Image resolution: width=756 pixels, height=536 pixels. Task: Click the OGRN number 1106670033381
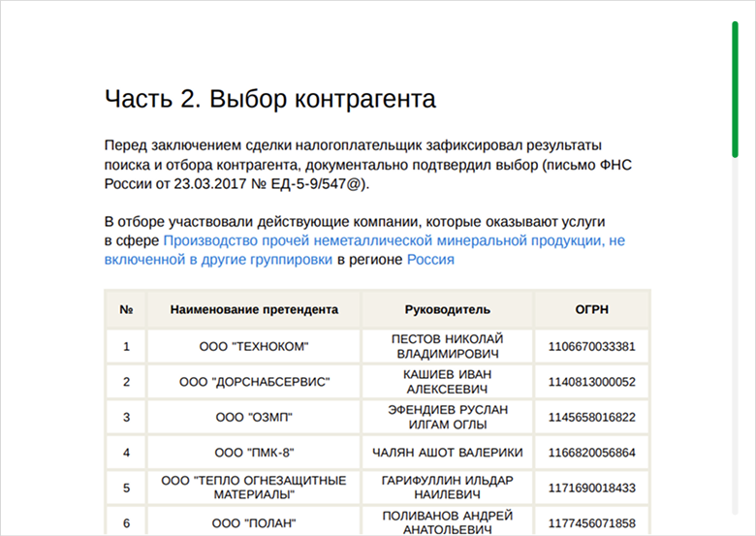[x=591, y=346]
